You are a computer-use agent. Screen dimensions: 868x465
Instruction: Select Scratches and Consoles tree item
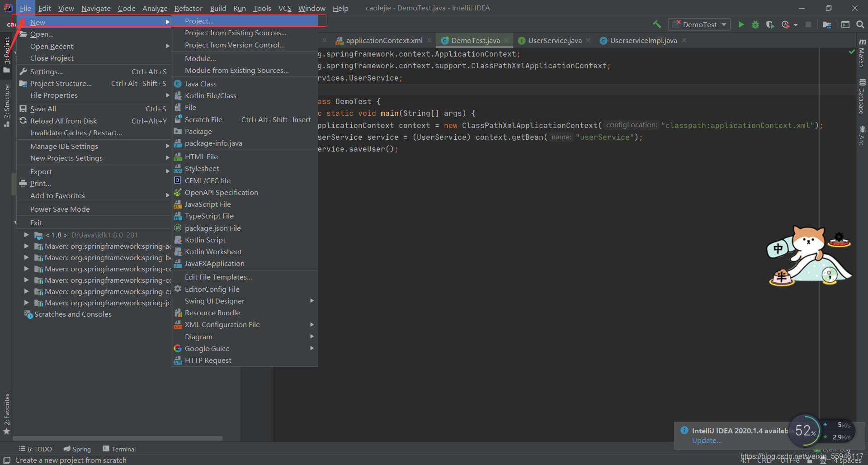tap(72, 314)
